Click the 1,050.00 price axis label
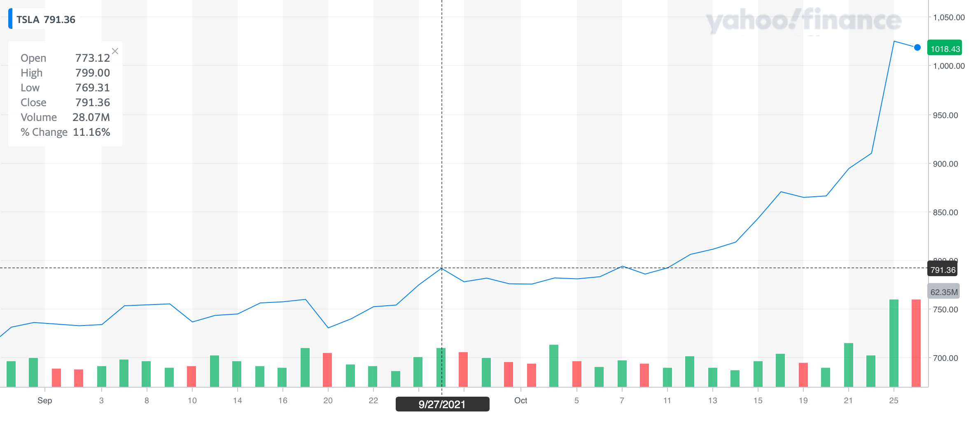Image resolution: width=980 pixels, height=430 pixels. click(949, 17)
